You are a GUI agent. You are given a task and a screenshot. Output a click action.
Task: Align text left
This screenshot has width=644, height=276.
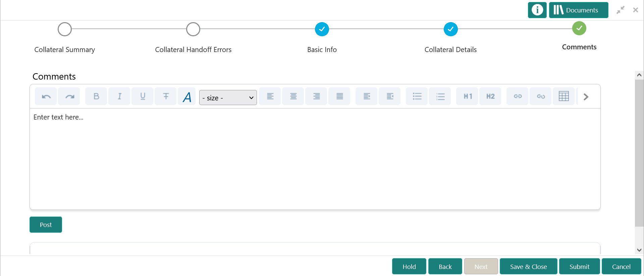pos(270,96)
